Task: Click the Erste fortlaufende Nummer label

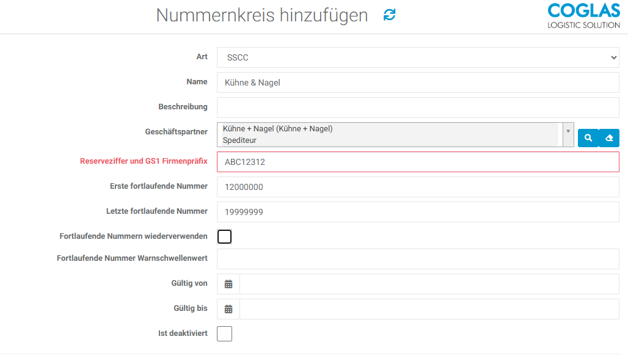Action: (159, 186)
